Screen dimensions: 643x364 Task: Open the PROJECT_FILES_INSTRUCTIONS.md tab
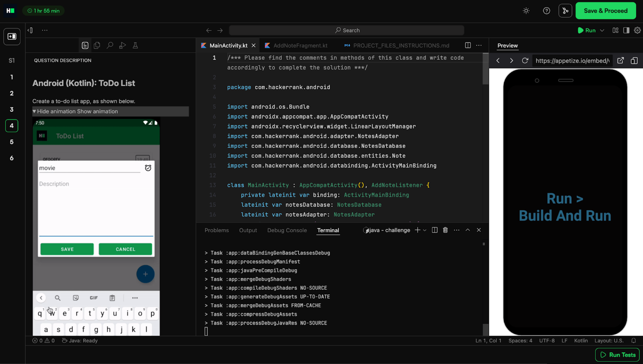397,45
